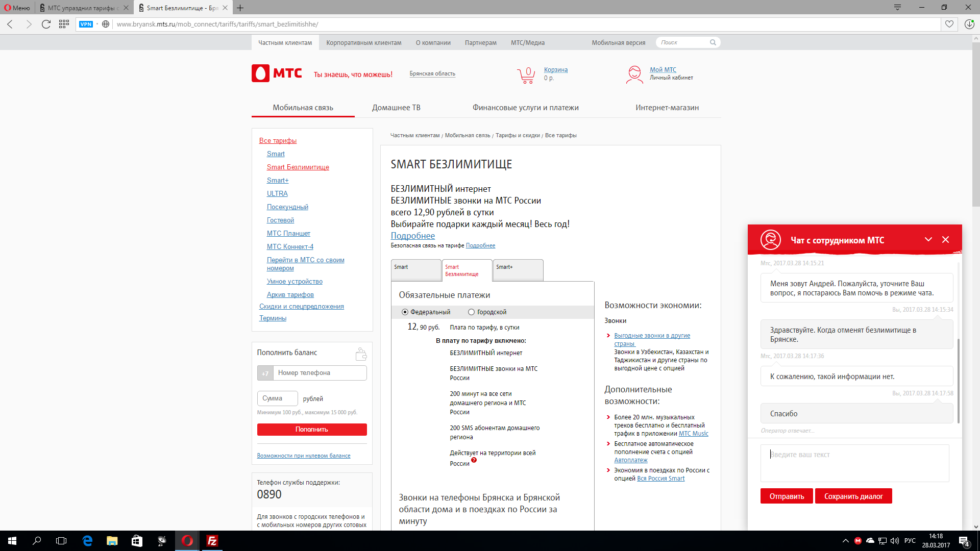Open the Windows notification center

[x=964, y=541]
